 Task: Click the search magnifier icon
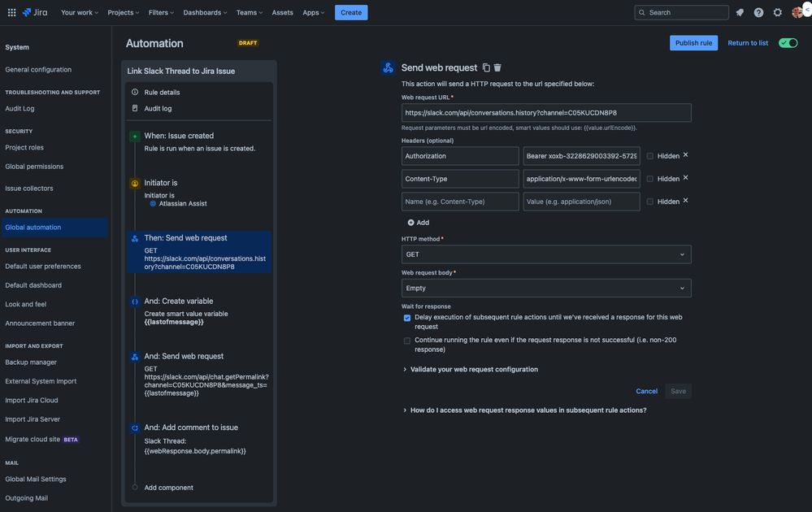click(642, 12)
